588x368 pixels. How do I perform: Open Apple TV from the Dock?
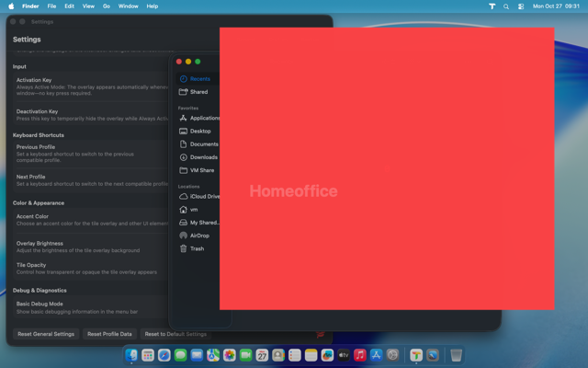click(x=344, y=355)
